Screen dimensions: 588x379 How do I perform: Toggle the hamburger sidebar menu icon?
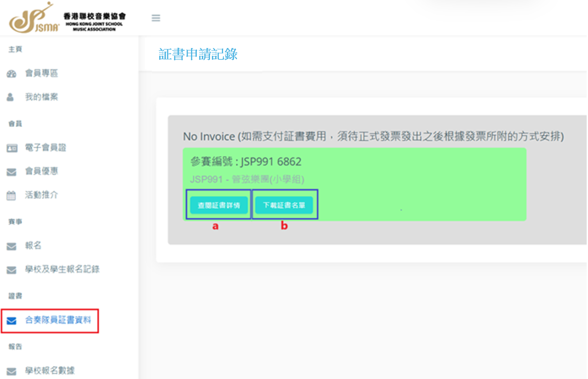[x=156, y=18]
